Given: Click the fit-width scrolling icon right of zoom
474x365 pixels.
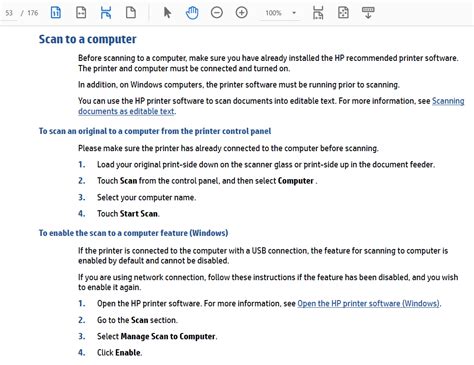Looking at the screenshot, I should [318, 13].
